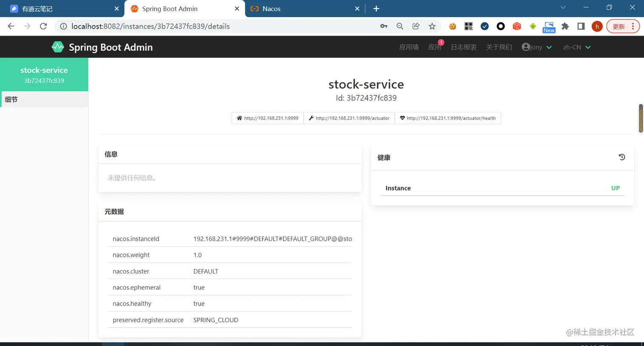The width and height of the screenshot is (644, 346).
Task: Click the stock-service sidebar header
Action: 44,75
